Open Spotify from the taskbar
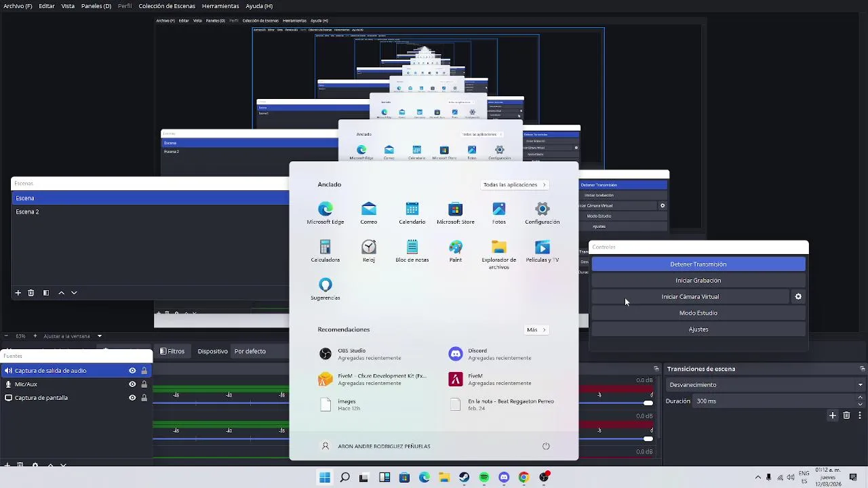This screenshot has width=868, height=488. 484,477
